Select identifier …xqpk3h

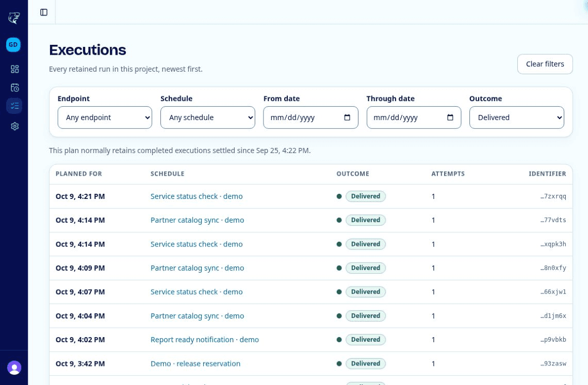(553, 244)
